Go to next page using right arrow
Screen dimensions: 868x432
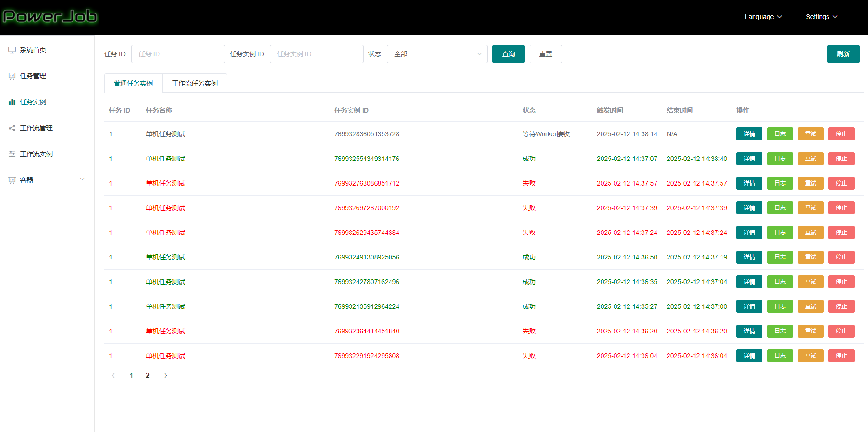click(166, 376)
